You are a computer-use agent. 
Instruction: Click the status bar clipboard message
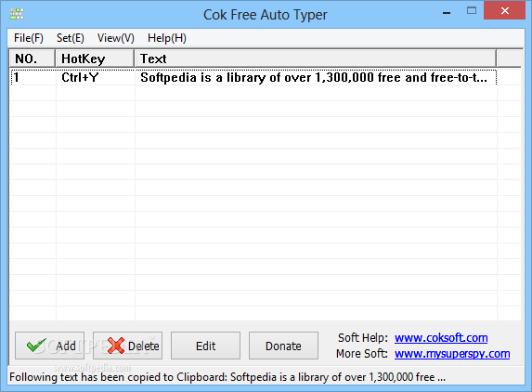pos(227,377)
